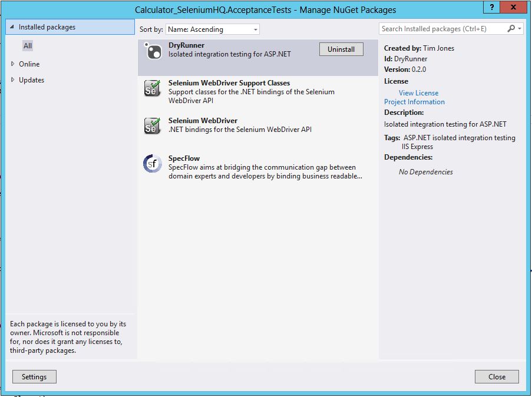Click the 'Version: 0.2.0' detail text
The width and height of the screenshot is (532, 397).
pos(405,70)
